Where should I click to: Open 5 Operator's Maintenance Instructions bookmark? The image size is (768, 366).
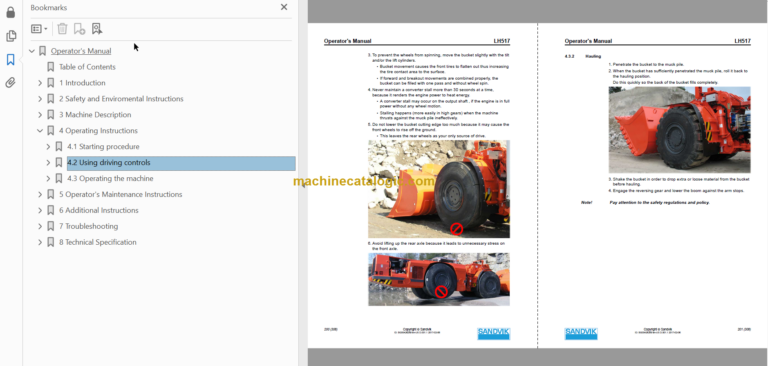pyautogui.click(x=120, y=194)
